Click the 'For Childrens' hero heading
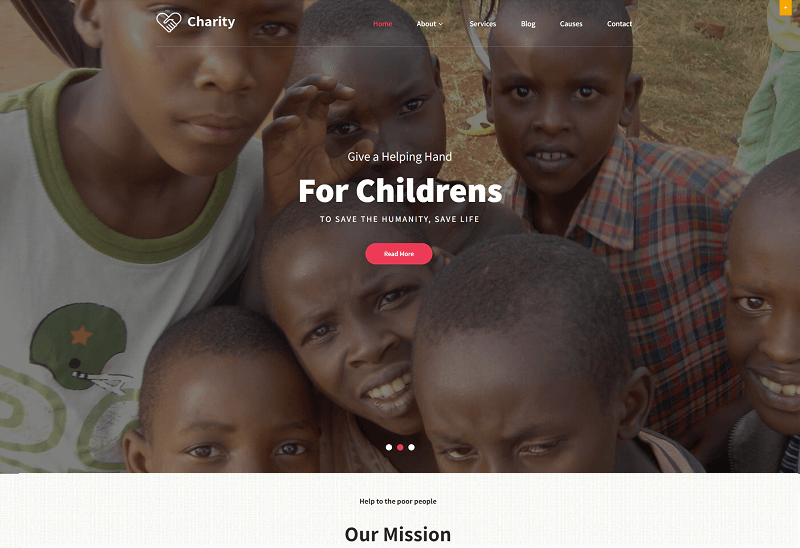 [400, 191]
